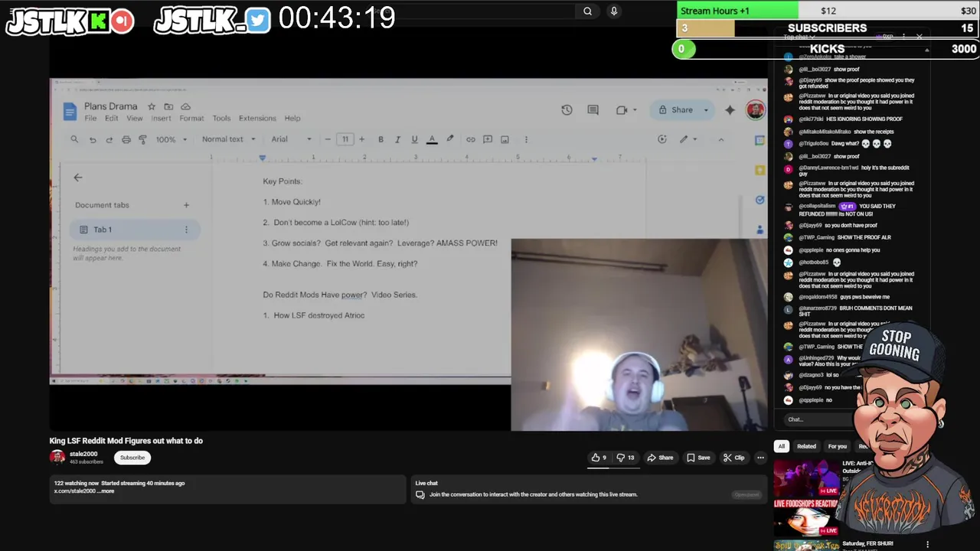Open Tab 1 three-dot options

(185, 230)
